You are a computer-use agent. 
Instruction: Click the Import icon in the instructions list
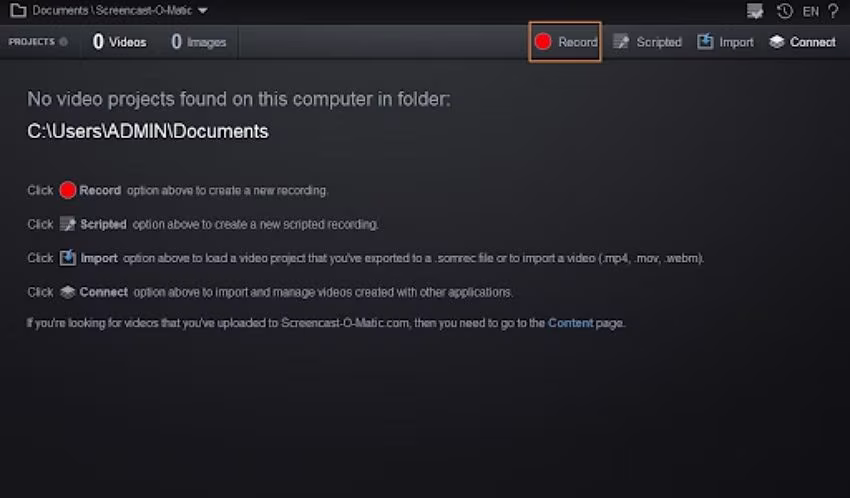coord(67,258)
